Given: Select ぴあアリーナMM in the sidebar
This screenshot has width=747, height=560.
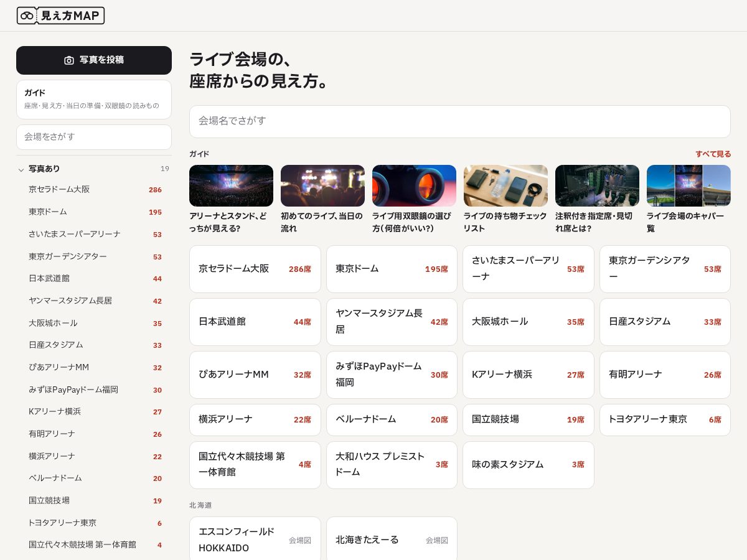Looking at the screenshot, I should click(94, 368).
